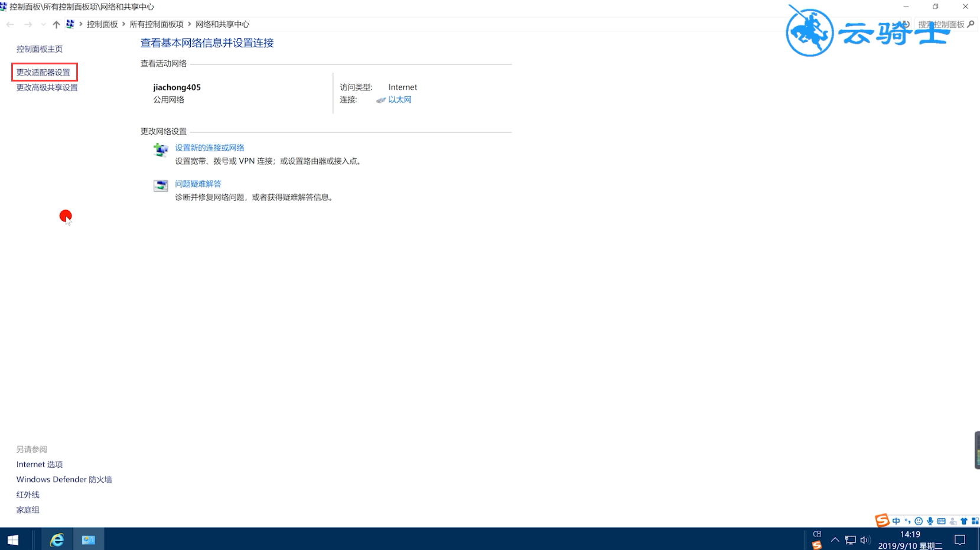Select 网络和共享中心 in the breadcrumb
This screenshot has height=550, width=980.
[x=222, y=24]
